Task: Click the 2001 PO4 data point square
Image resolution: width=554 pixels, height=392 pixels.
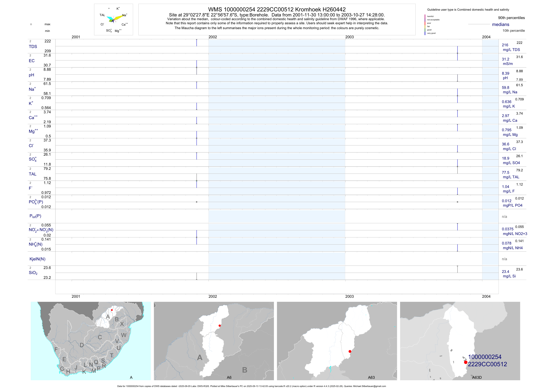Action: pos(197,202)
